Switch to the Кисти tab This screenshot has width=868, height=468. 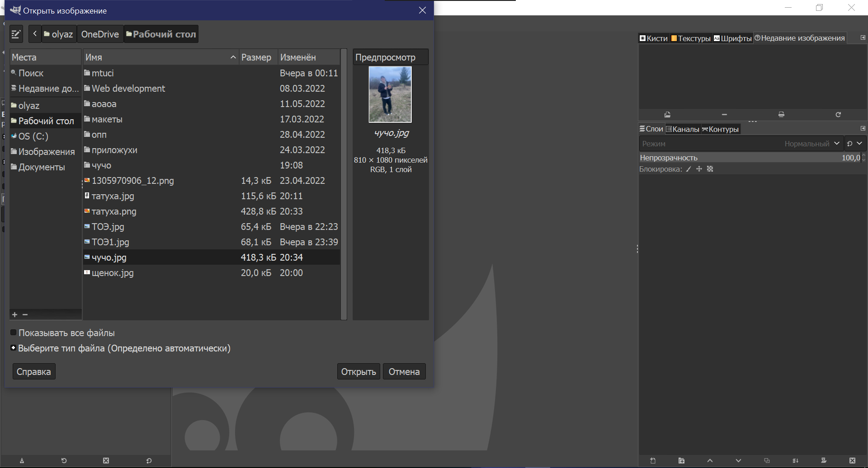[653, 38]
